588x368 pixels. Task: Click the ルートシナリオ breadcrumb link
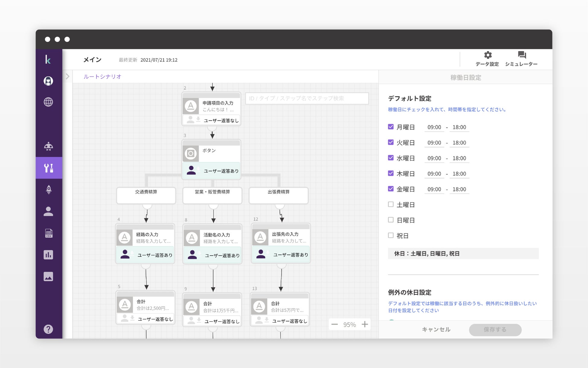click(x=102, y=76)
